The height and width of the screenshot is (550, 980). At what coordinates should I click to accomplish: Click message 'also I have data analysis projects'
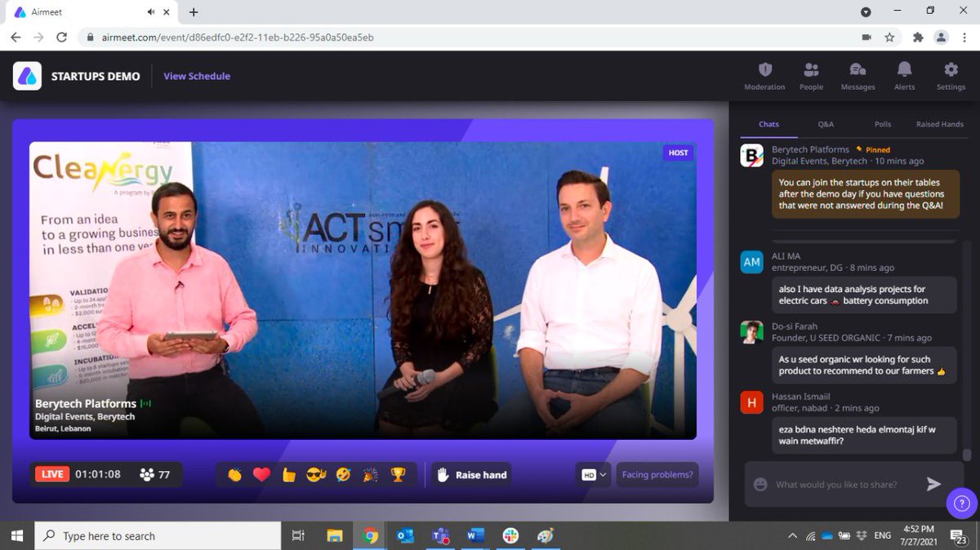tap(864, 295)
